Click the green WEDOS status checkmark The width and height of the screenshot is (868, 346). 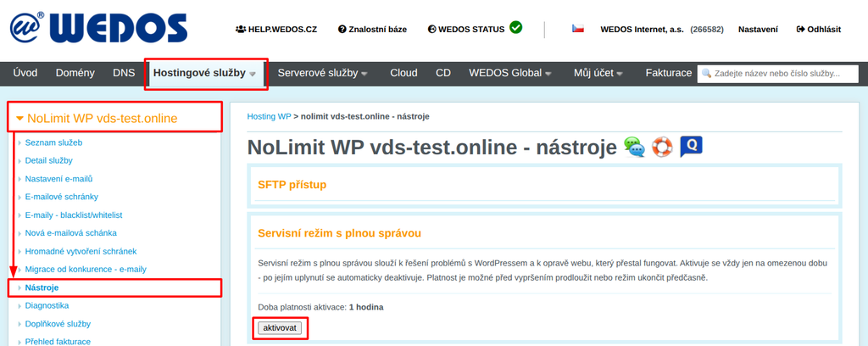coord(516,27)
